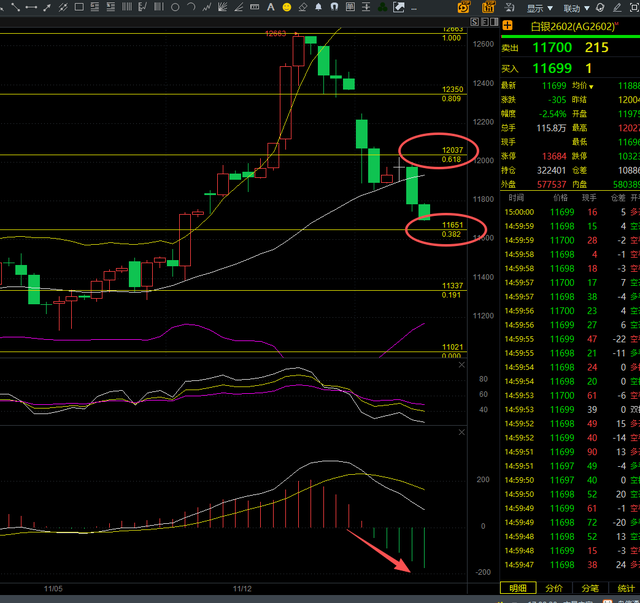
Task: Close the KDJ indicator sub-panel
Action: pos(462,365)
